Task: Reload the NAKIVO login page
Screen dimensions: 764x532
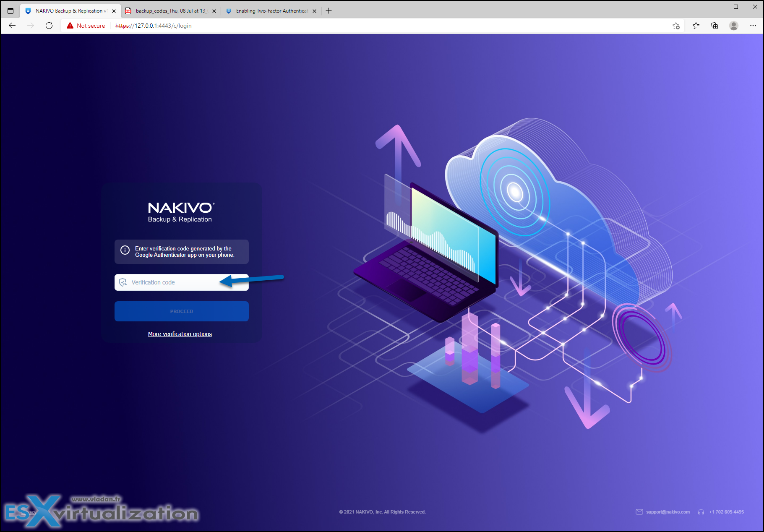Action: point(49,26)
